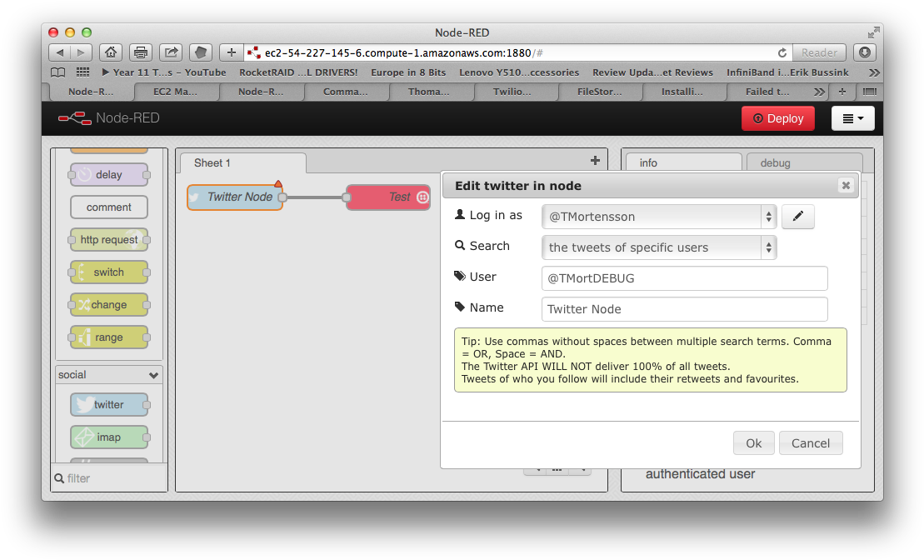Select the twitter node in palette

(109, 405)
